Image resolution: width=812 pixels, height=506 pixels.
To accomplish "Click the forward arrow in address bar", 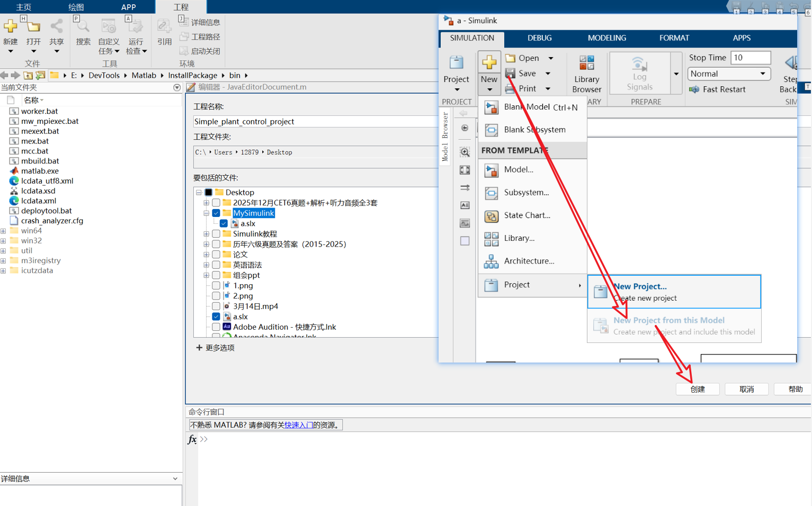I will coord(15,75).
